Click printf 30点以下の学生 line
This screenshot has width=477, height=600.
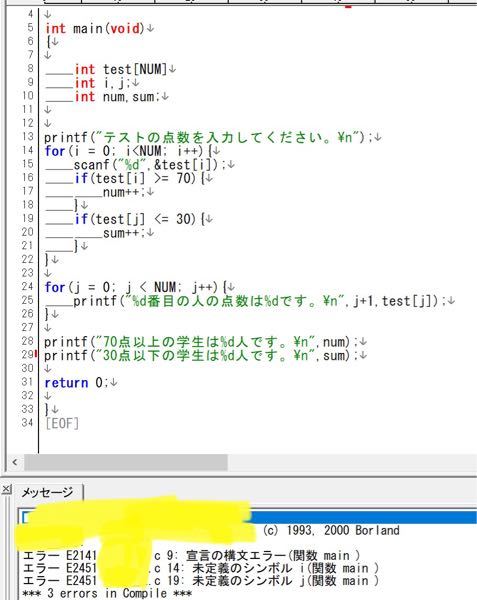[x=201, y=355]
